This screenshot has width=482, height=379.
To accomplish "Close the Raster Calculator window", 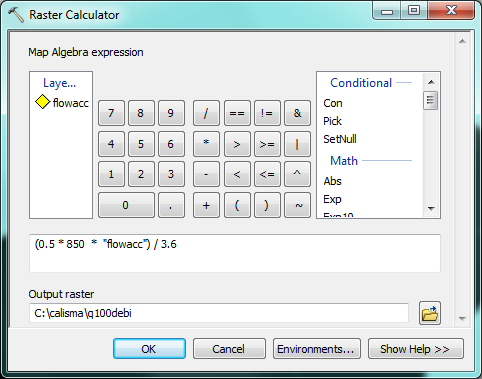I will pos(451,11).
